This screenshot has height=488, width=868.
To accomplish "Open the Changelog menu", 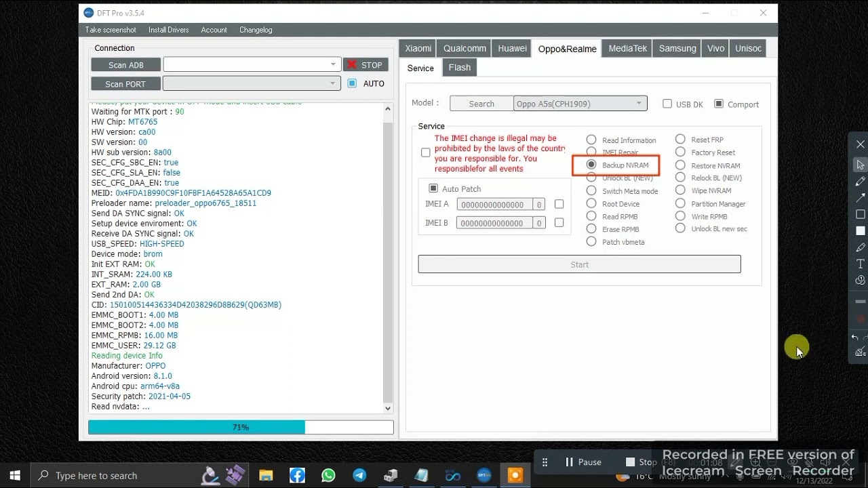I will pyautogui.click(x=256, y=30).
